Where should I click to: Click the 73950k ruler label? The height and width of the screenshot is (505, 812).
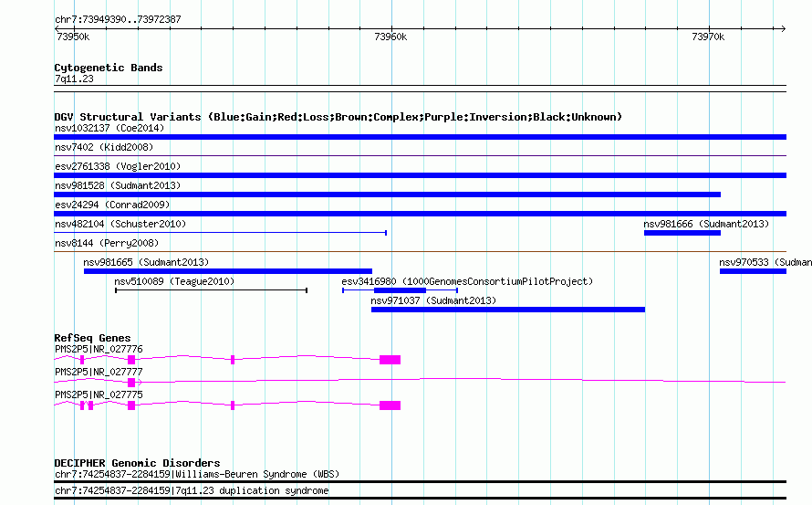[73, 37]
